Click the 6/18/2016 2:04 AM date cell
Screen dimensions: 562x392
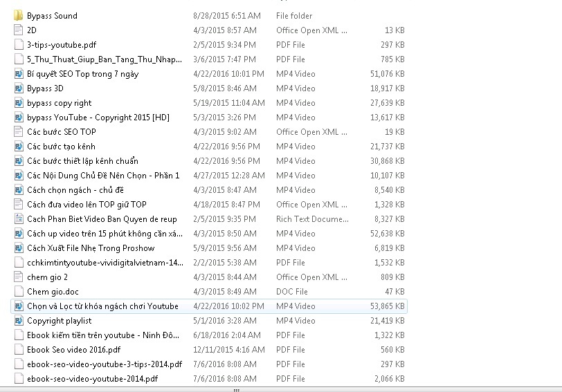point(227,335)
